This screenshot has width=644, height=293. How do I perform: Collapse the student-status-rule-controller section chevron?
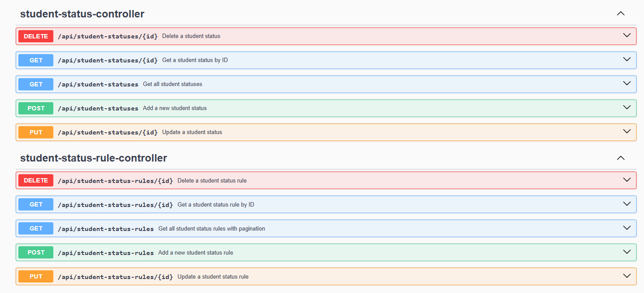pyautogui.click(x=620, y=158)
